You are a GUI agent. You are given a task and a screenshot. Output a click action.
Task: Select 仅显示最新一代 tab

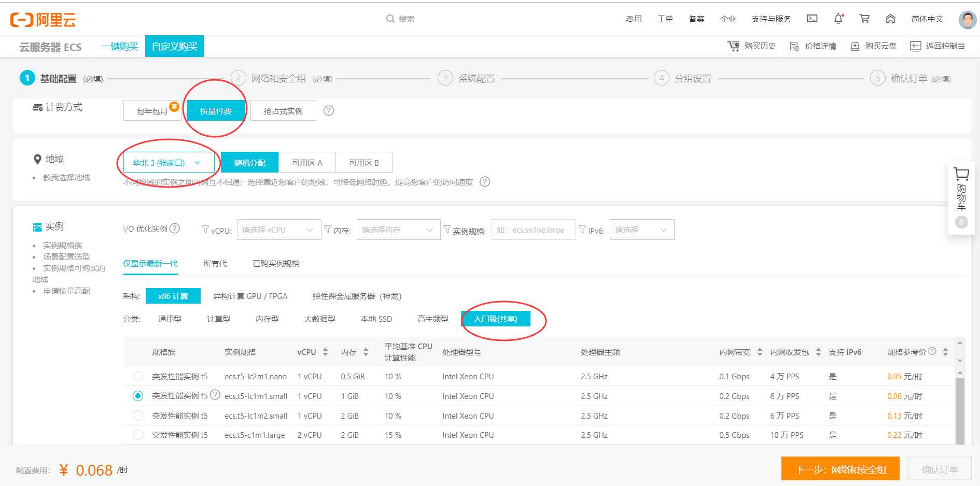150,263
